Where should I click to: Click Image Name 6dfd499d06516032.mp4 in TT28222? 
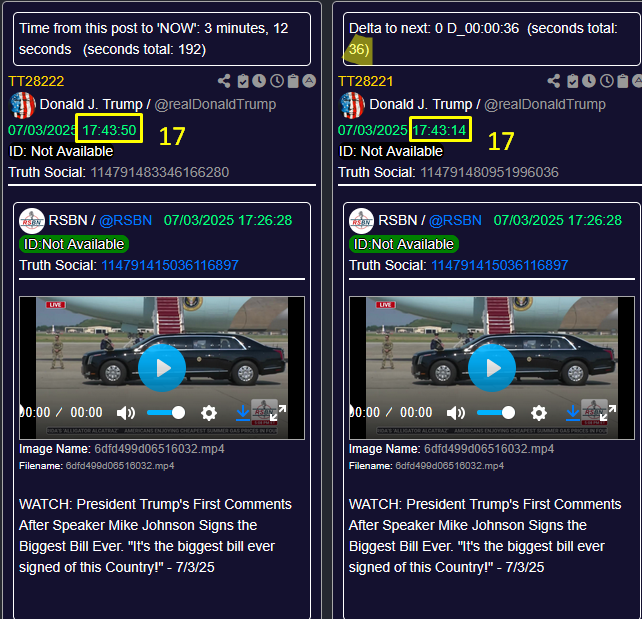(159, 449)
